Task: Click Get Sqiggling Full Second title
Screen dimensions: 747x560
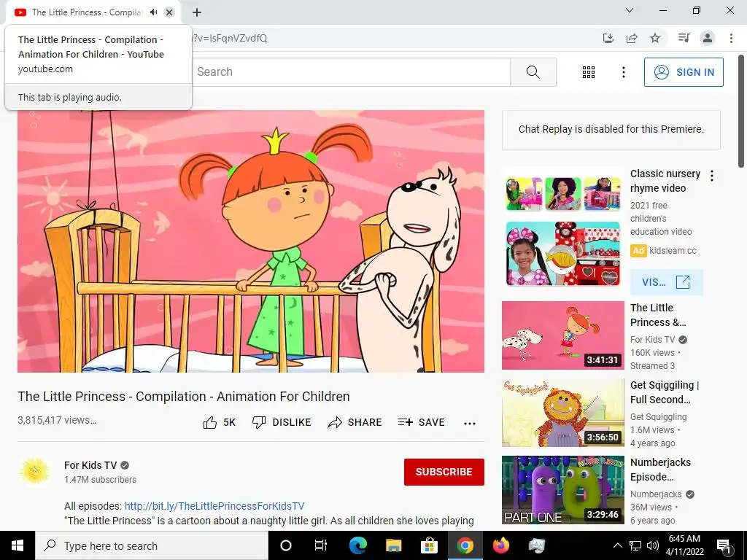Action: tap(665, 392)
